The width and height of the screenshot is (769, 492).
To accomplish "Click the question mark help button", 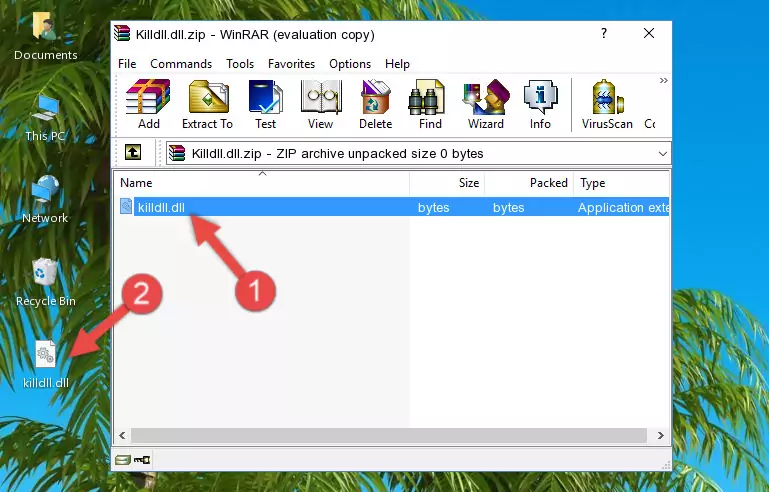I will [604, 33].
